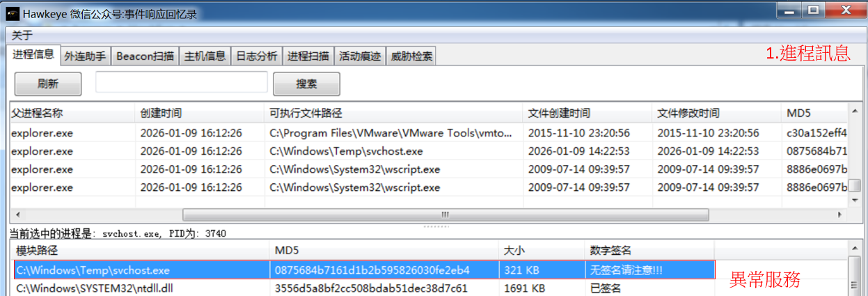Click the module table vertical scrollbar up arrow

(855, 249)
